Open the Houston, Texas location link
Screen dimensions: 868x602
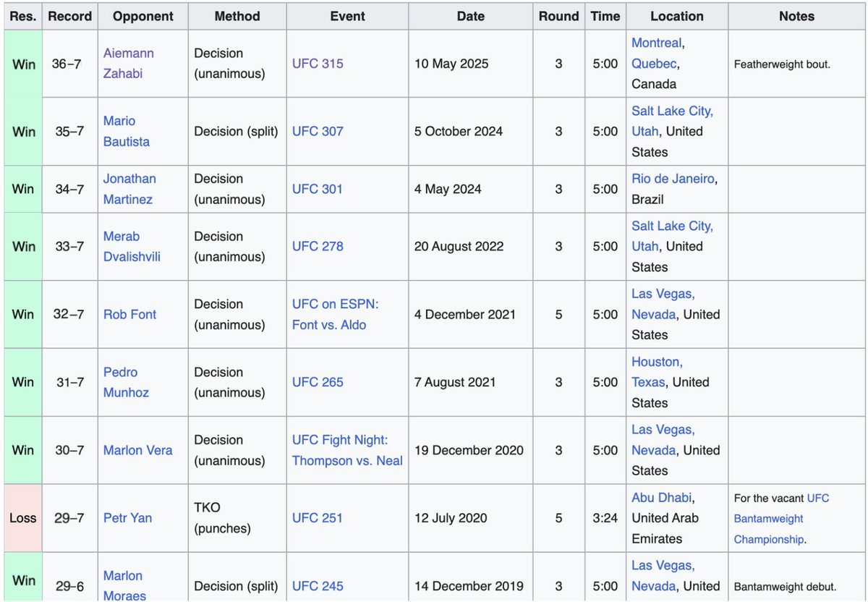pyautogui.click(x=657, y=372)
